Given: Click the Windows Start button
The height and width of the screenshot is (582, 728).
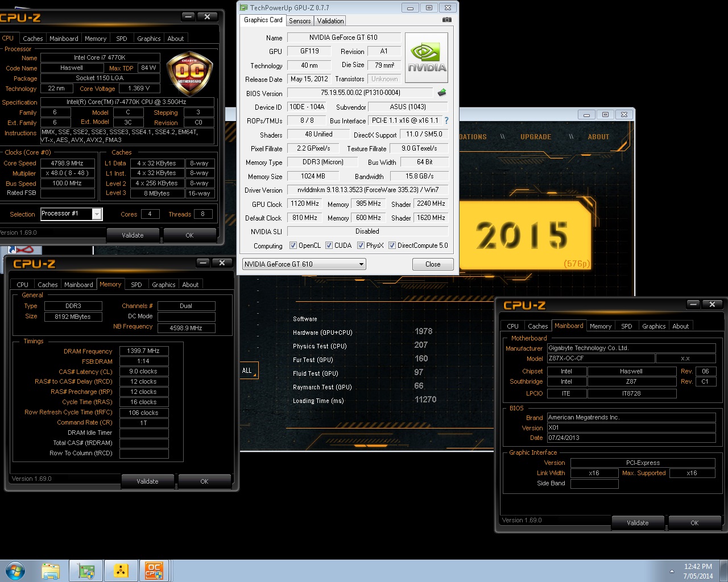Looking at the screenshot, I should [15, 571].
